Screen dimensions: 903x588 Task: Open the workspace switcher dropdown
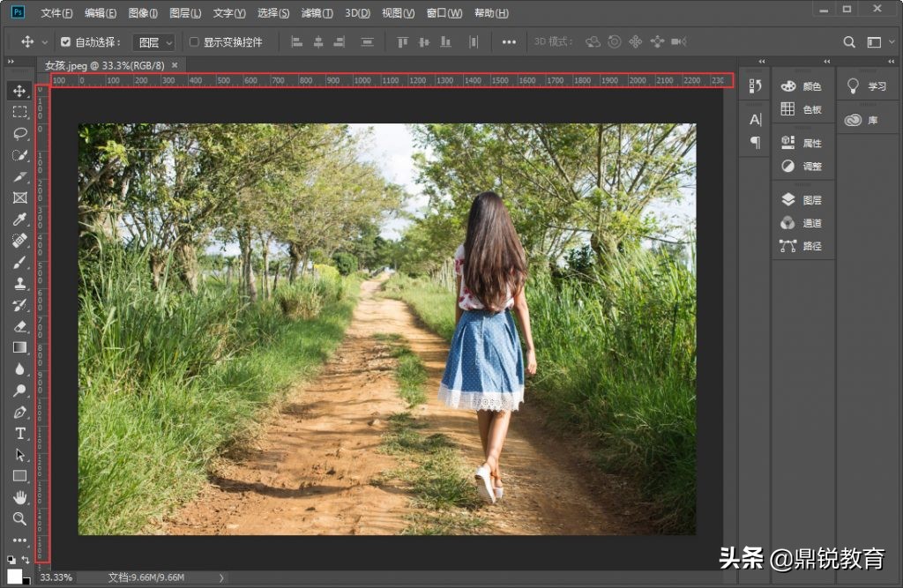click(878, 41)
